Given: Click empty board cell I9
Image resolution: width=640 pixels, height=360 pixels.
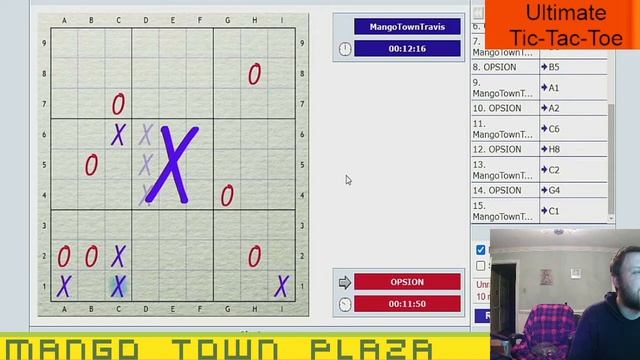Looking at the screenshot, I should (282, 43).
